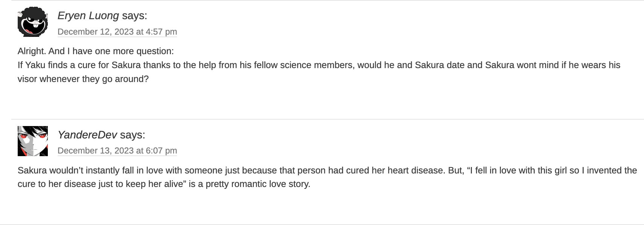Open the December 13, 2023 comment permalink
644x225 pixels.
pos(117,151)
